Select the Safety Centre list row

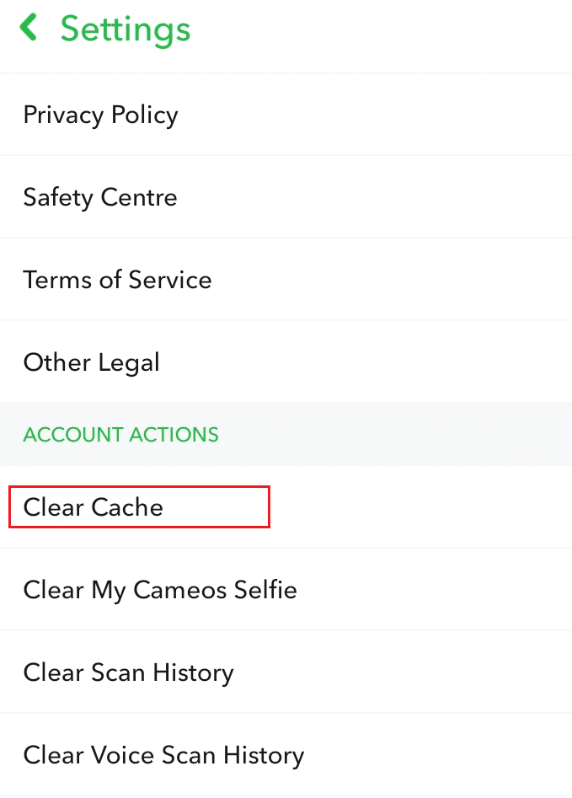286,197
